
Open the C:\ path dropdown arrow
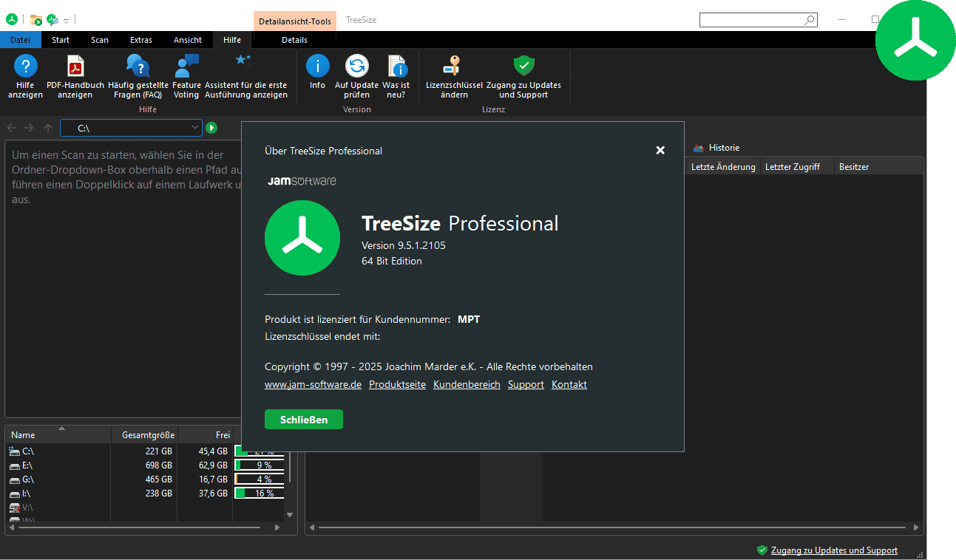[x=195, y=128]
